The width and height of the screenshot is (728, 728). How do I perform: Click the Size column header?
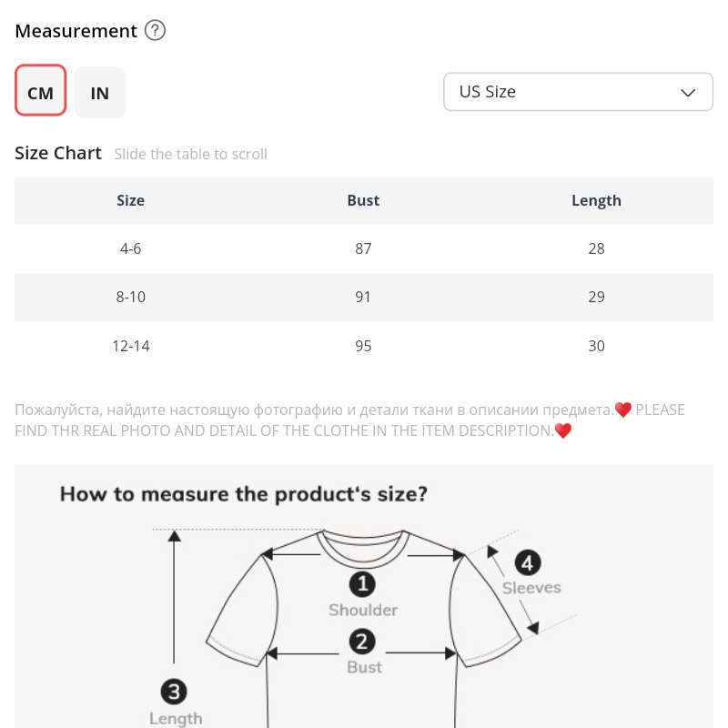pyautogui.click(x=130, y=200)
